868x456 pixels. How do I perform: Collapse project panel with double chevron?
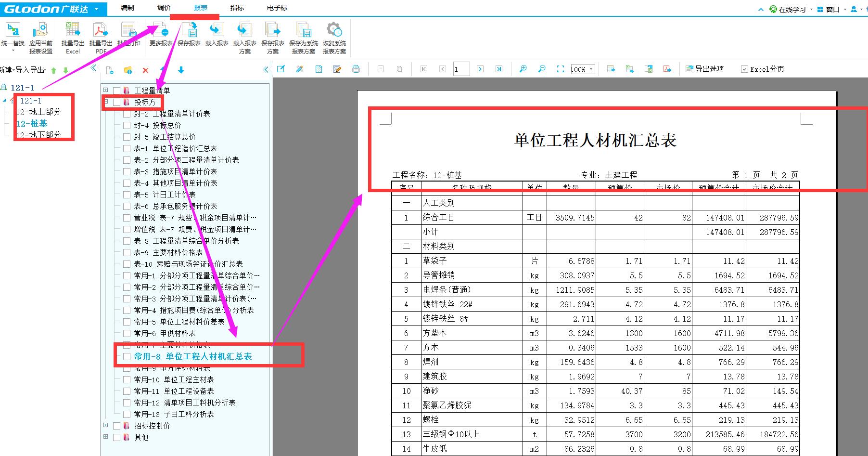[x=94, y=68]
